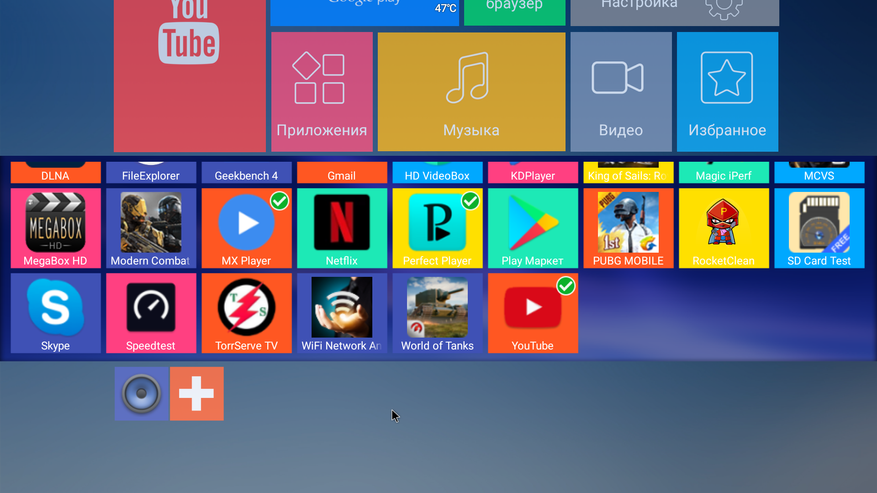Open the Google Play tile
Viewport: 877px width, 493px height.
pyautogui.click(x=365, y=12)
